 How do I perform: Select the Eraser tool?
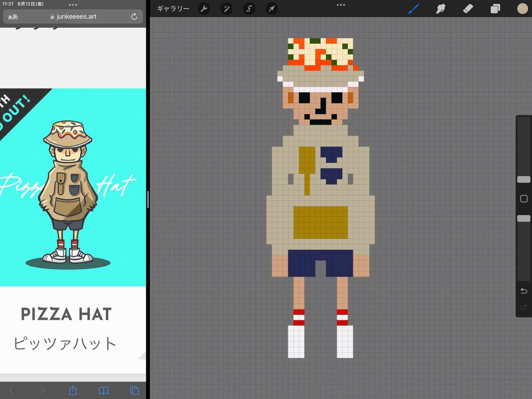point(468,8)
